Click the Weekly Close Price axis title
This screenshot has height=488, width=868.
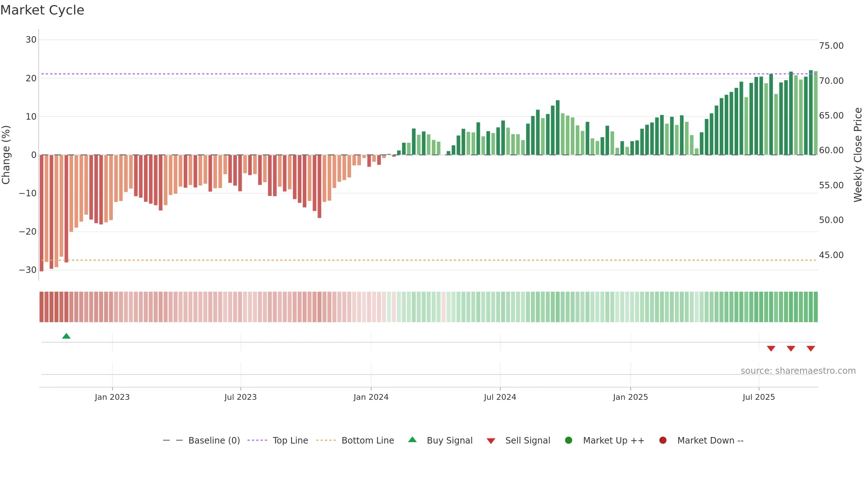pyautogui.click(x=858, y=155)
